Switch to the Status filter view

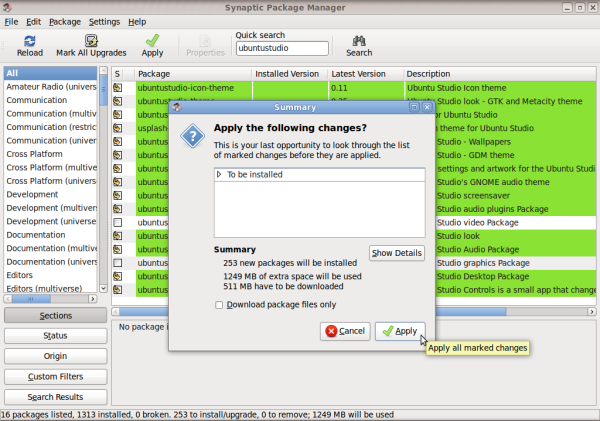[x=55, y=336]
